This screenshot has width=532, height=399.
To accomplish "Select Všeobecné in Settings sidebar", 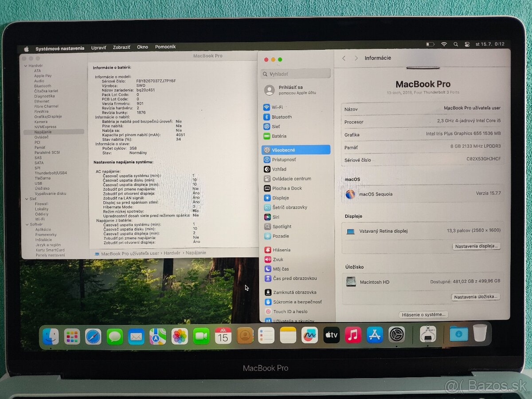I will [x=296, y=150].
